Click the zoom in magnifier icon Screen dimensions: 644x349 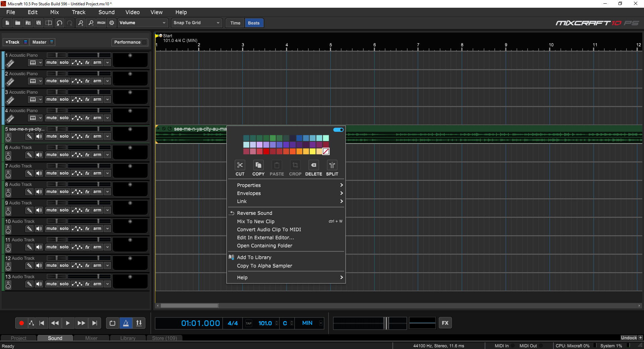coord(80,23)
